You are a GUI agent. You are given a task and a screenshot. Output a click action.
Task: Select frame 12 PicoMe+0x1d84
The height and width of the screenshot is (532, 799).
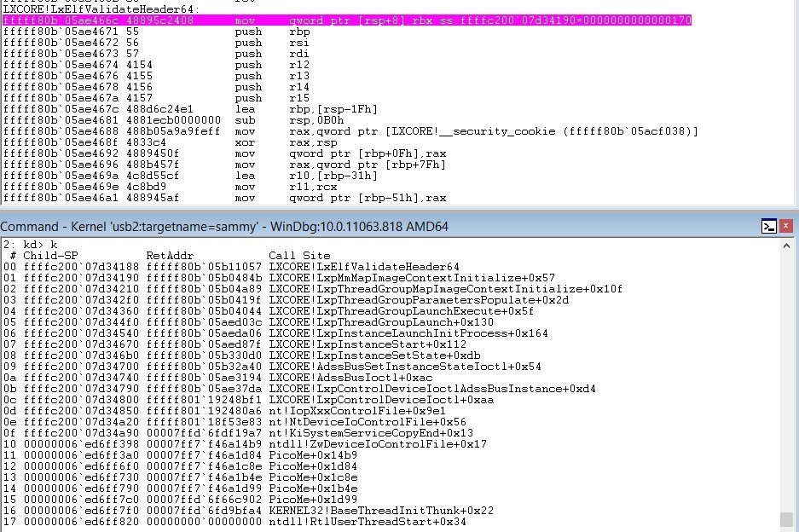(181, 466)
